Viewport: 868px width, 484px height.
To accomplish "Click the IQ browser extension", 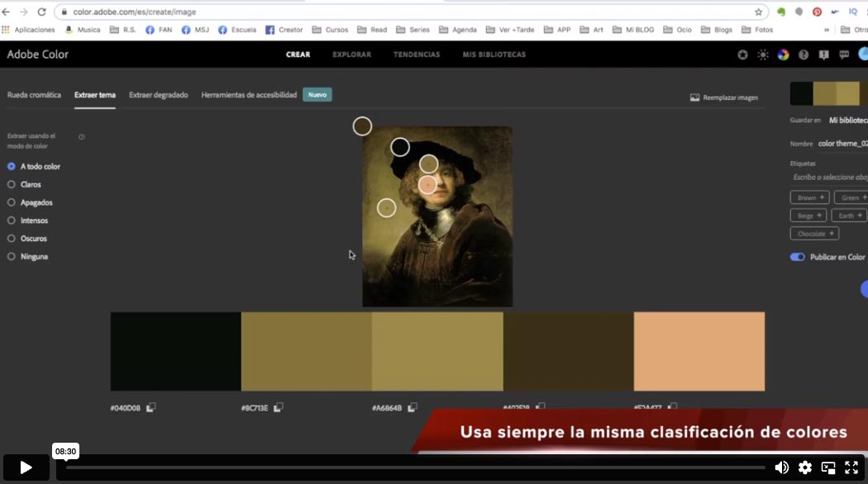I will 852,12.
